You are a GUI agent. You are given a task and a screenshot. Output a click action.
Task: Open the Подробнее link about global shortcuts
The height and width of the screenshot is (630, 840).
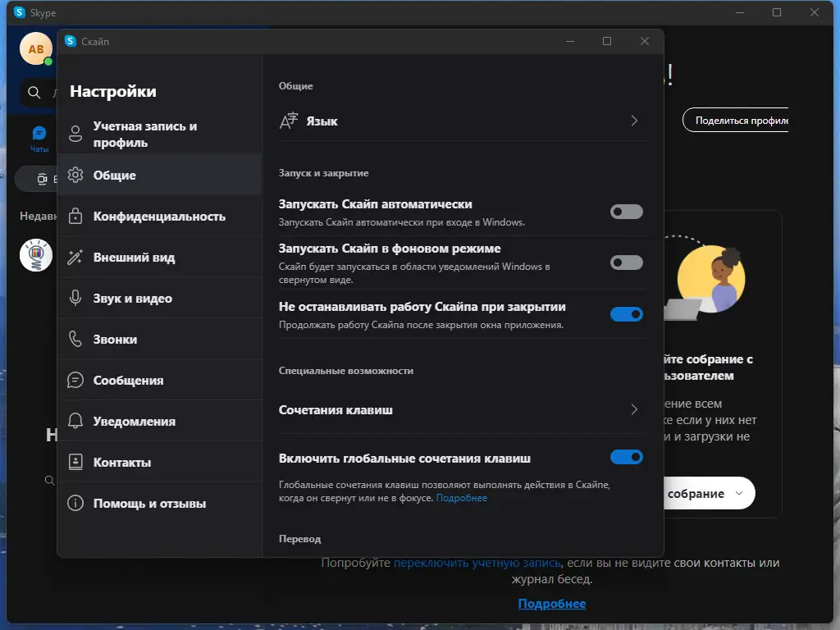pos(463,497)
